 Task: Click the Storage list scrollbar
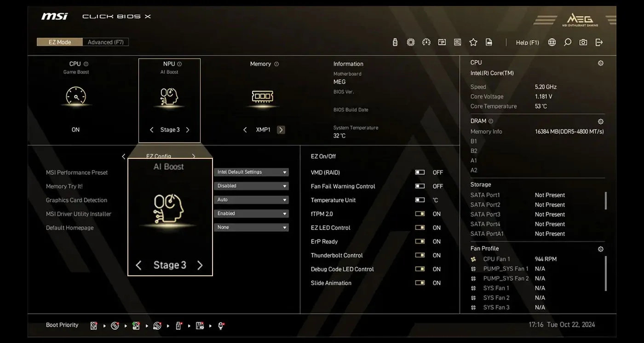click(605, 201)
